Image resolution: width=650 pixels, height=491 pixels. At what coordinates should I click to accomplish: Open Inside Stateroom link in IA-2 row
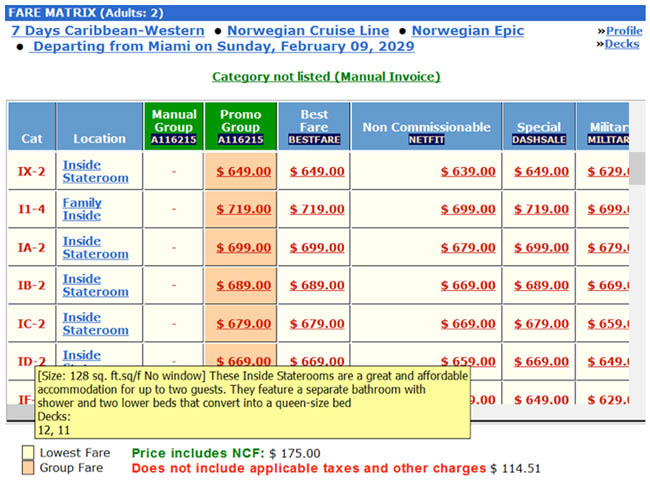(x=95, y=248)
